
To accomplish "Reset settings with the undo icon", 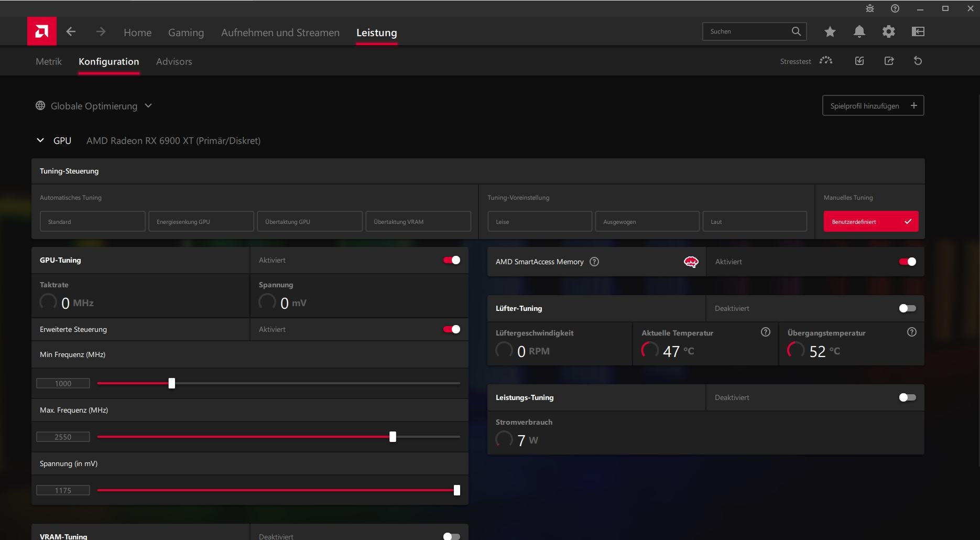I will (918, 61).
